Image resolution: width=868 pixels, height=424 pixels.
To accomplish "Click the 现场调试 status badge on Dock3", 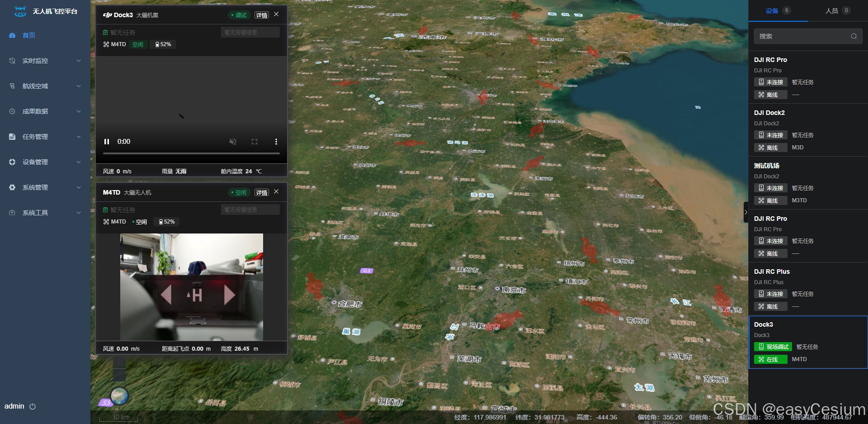I will point(773,347).
